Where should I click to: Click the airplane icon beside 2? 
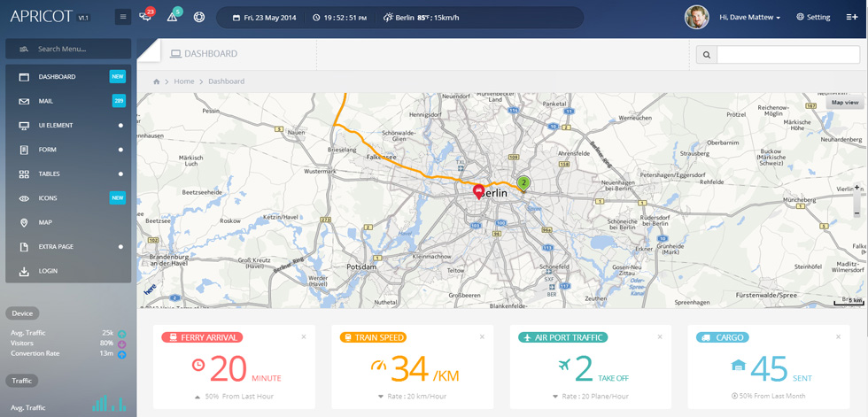565,365
